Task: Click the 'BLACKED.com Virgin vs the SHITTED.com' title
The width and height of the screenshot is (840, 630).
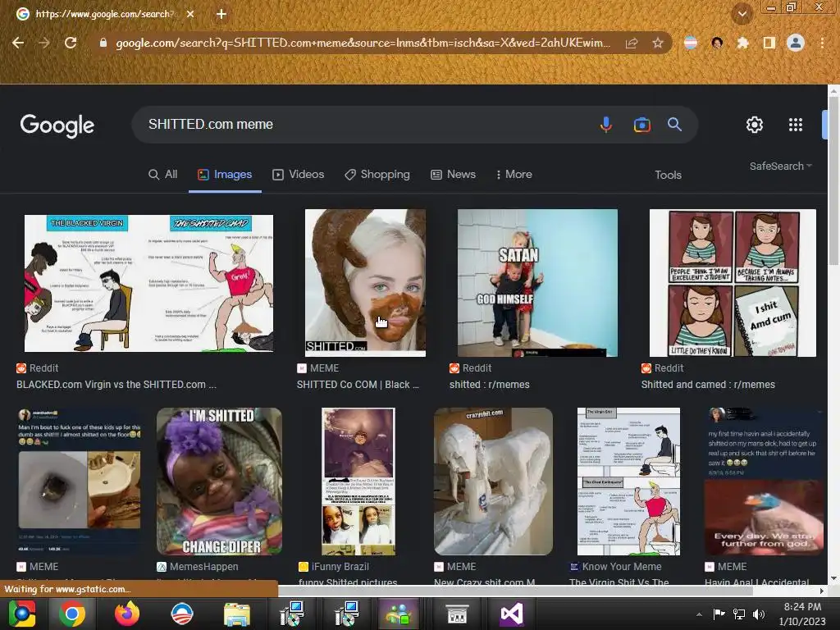Action: coord(116,385)
